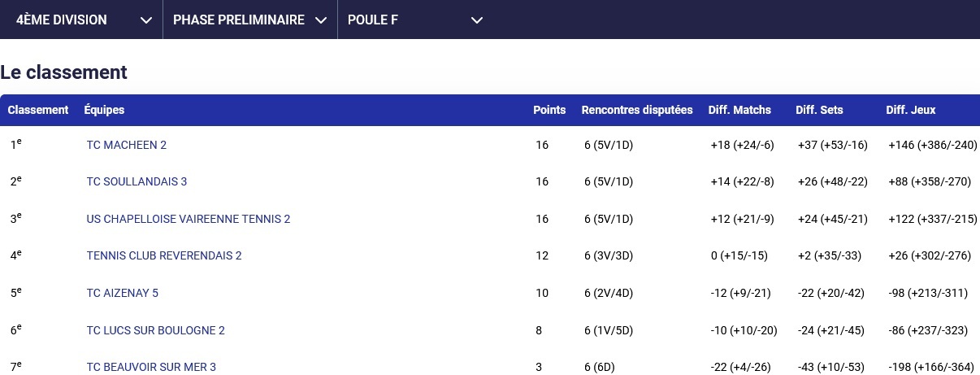Viewport: 980px width, 375px height.
Task: Click the chevron beside PHASE PRELIMINAIRE
Action: 321,20
